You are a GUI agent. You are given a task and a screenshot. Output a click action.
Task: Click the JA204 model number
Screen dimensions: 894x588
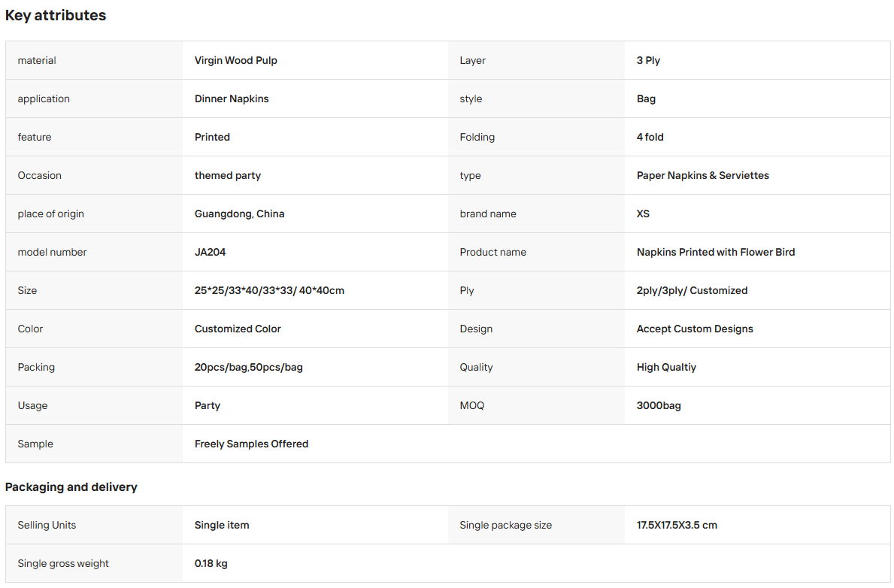[210, 252]
